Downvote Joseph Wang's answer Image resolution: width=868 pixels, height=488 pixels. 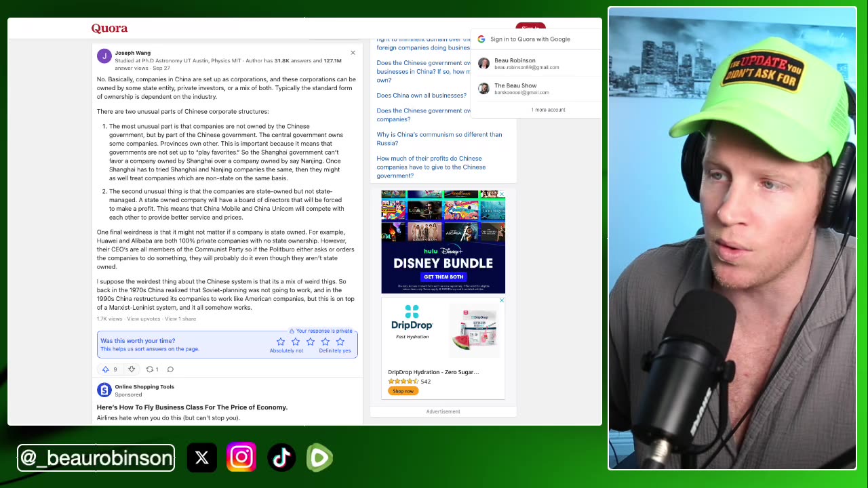[x=132, y=369]
